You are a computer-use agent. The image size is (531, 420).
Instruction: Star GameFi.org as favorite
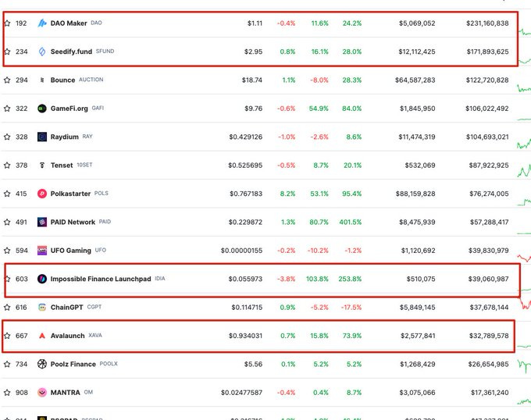pyautogui.click(x=7, y=109)
